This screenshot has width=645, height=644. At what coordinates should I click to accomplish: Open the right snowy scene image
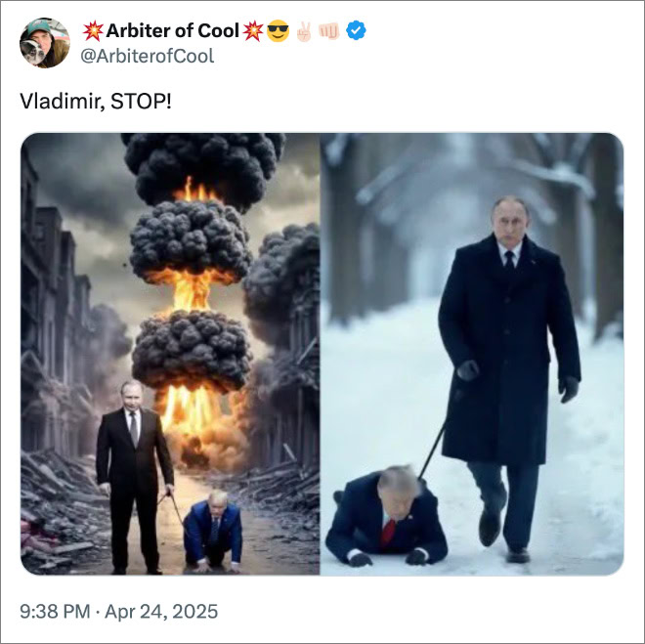click(472, 354)
